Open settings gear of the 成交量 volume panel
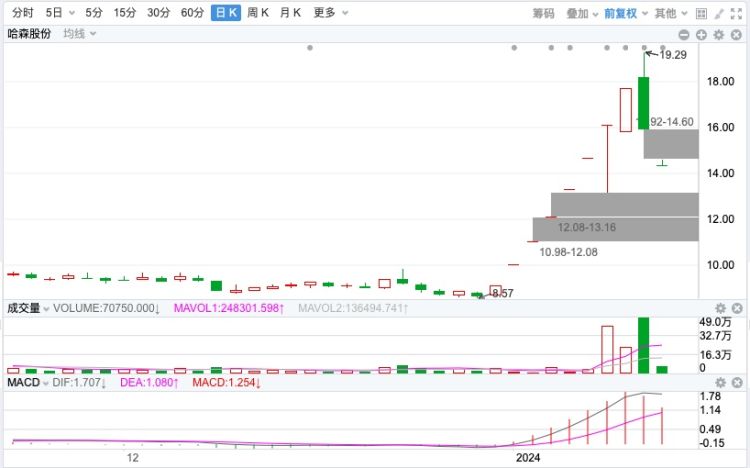Viewport: 750px width, 468px height. (720, 308)
